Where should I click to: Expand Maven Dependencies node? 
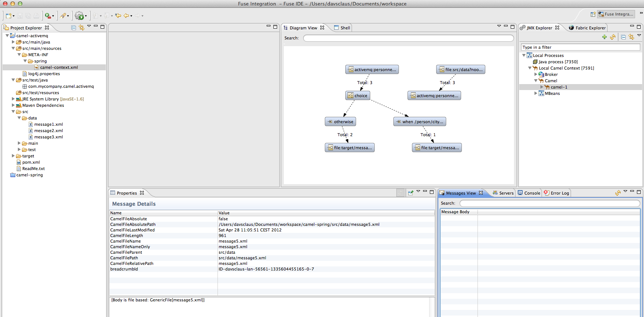click(13, 105)
